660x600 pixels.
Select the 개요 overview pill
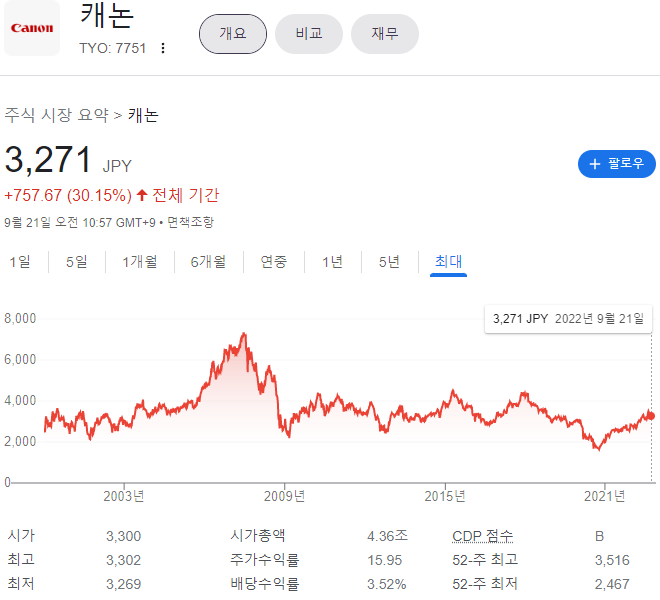(233, 34)
